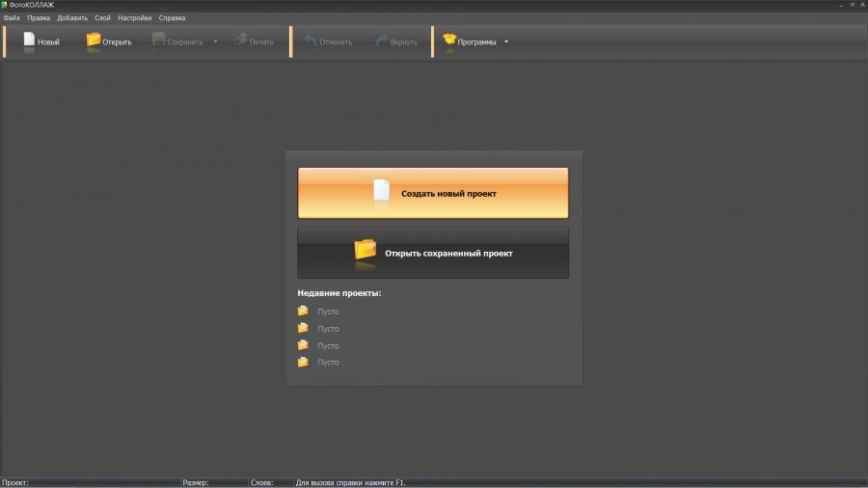Click the Создать новый проект button
The image size is (868, 488).
pos(433,193)
